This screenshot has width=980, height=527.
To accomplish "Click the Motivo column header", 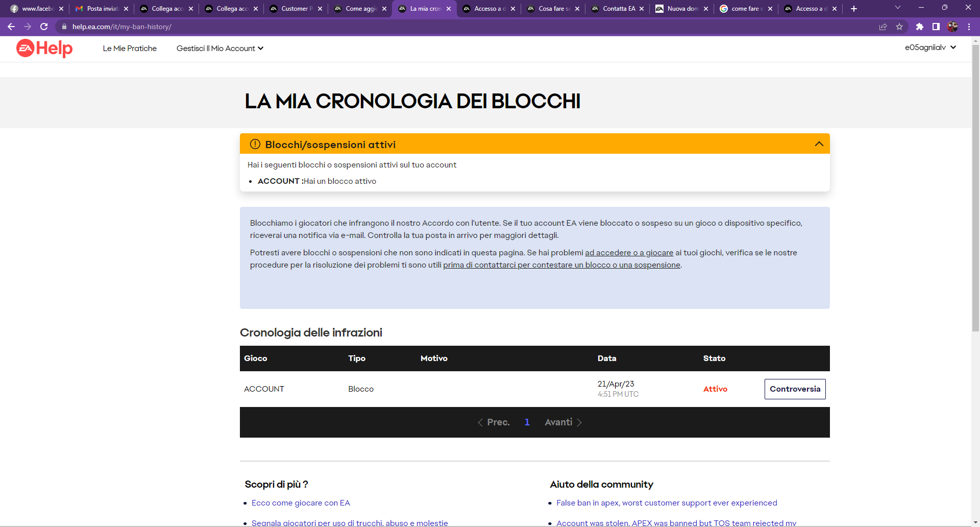I will click(434, 358).
